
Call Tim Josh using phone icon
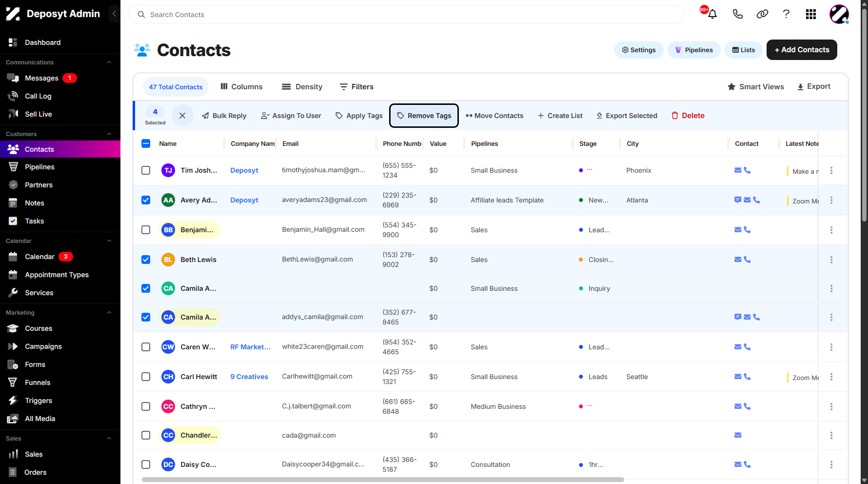click(747, 170)
